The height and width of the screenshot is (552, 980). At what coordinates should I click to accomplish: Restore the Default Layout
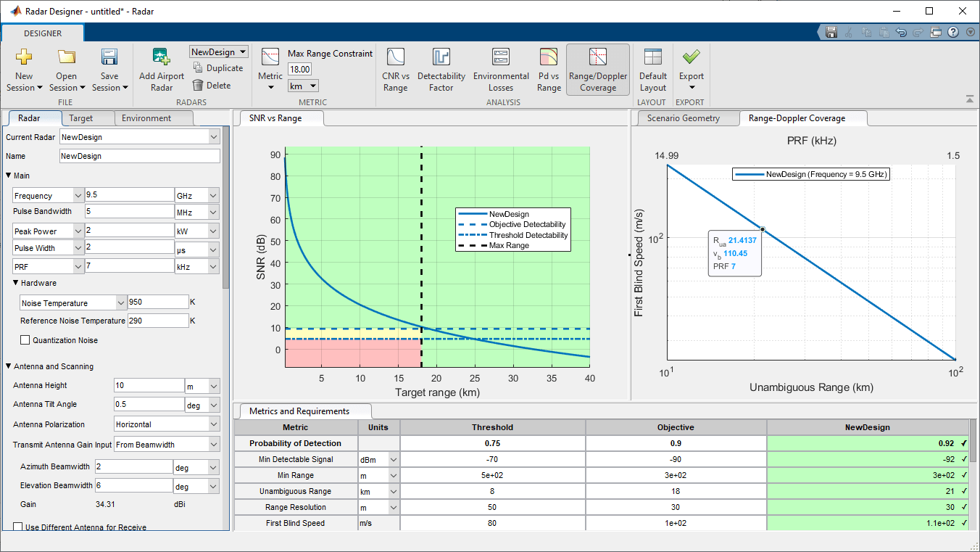pyautogui.click(x=652, y=58)
